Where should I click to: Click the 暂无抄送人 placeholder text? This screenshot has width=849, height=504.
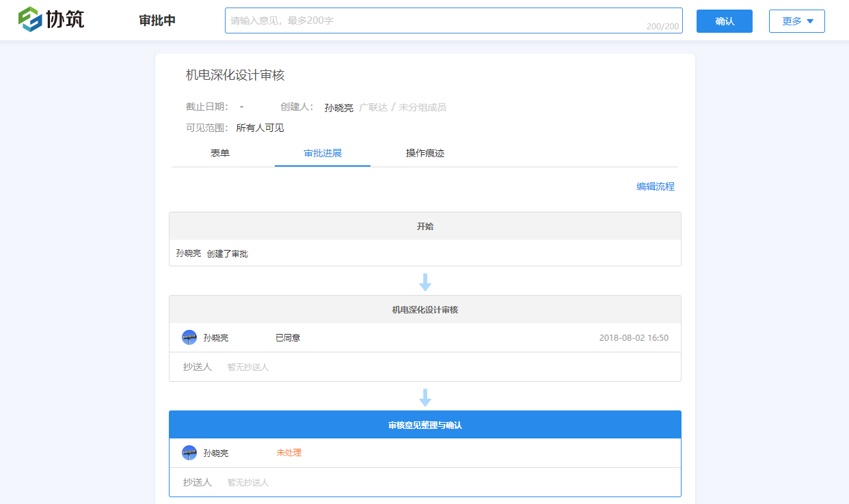[247, 367]
